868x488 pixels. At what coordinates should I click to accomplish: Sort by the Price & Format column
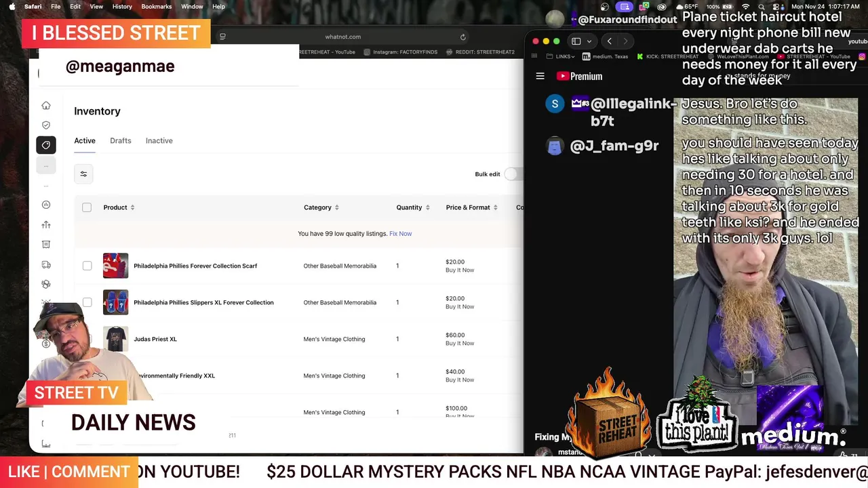(472, 207)
